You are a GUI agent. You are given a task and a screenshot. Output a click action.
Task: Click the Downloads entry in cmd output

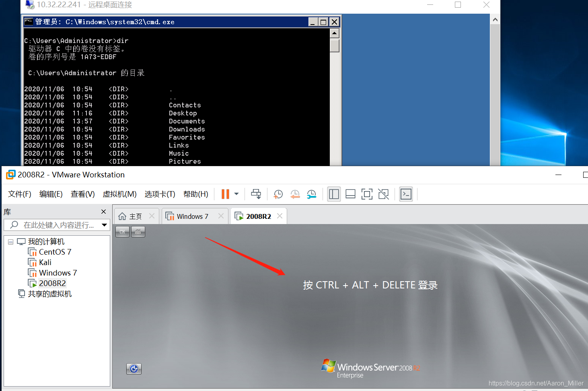click(x=187, y=129)
